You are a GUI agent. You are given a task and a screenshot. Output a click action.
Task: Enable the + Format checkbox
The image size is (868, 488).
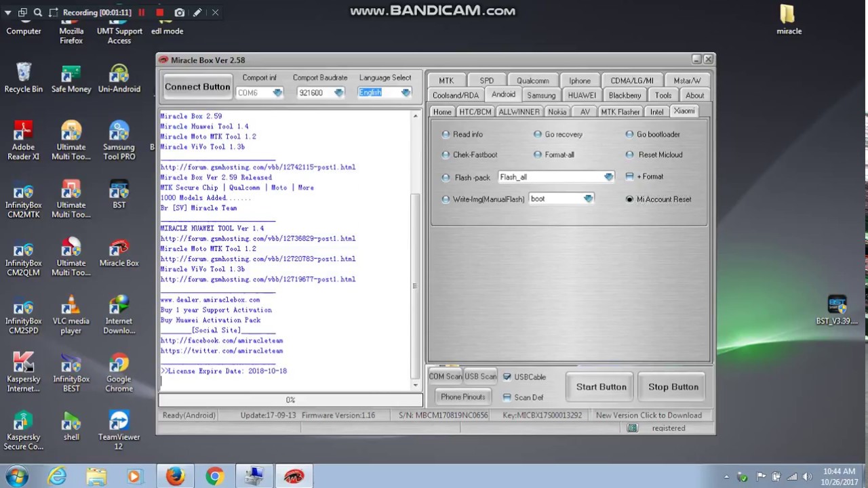pos(629,176)
